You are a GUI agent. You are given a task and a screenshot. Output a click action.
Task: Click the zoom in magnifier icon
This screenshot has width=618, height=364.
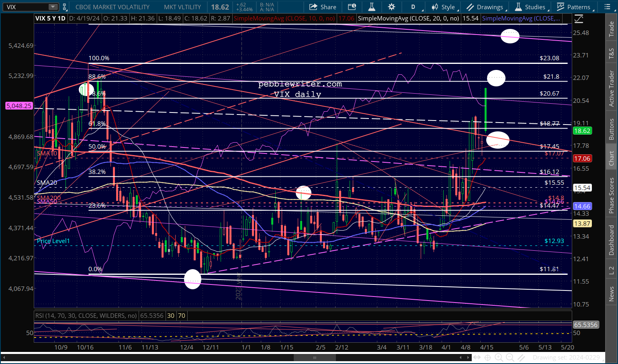[x=499, y=357]
